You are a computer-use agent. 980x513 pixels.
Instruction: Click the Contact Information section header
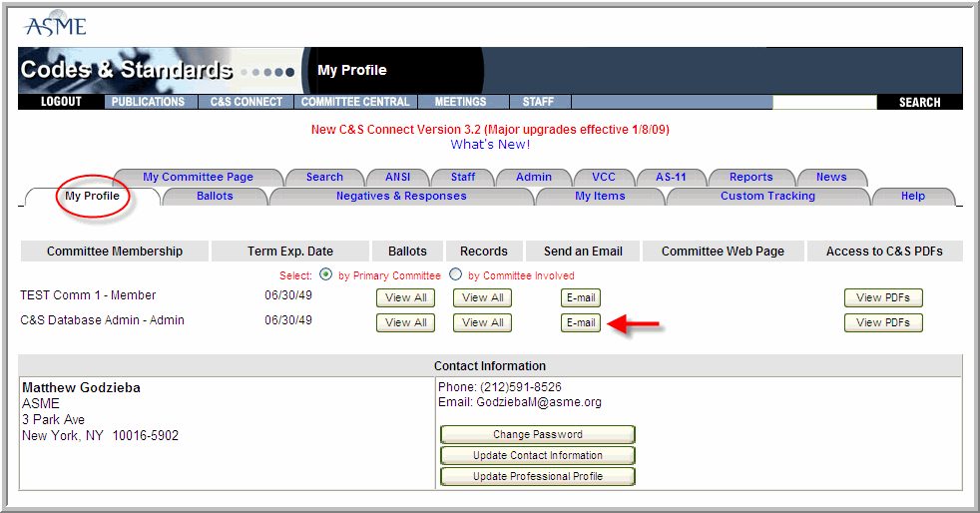tap(490, 366)
